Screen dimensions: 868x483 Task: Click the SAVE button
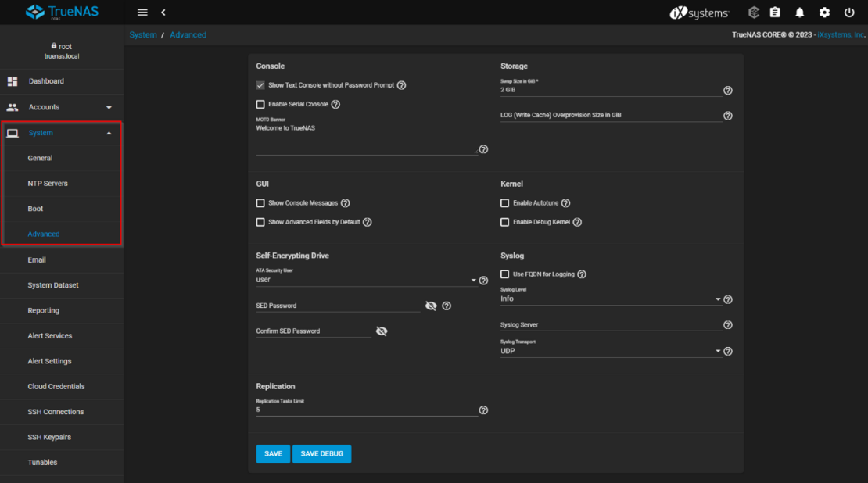273,454
